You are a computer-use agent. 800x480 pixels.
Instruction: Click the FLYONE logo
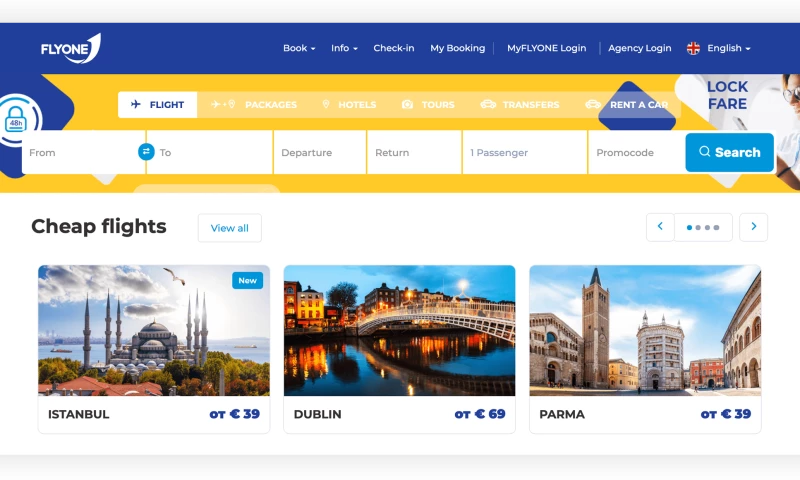click(x=70, y=48)
